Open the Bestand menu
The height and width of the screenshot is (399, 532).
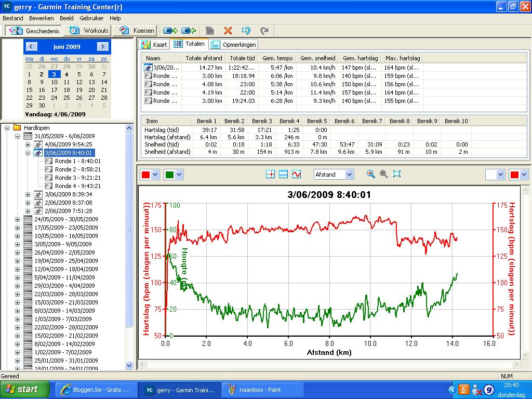point(13,18)
